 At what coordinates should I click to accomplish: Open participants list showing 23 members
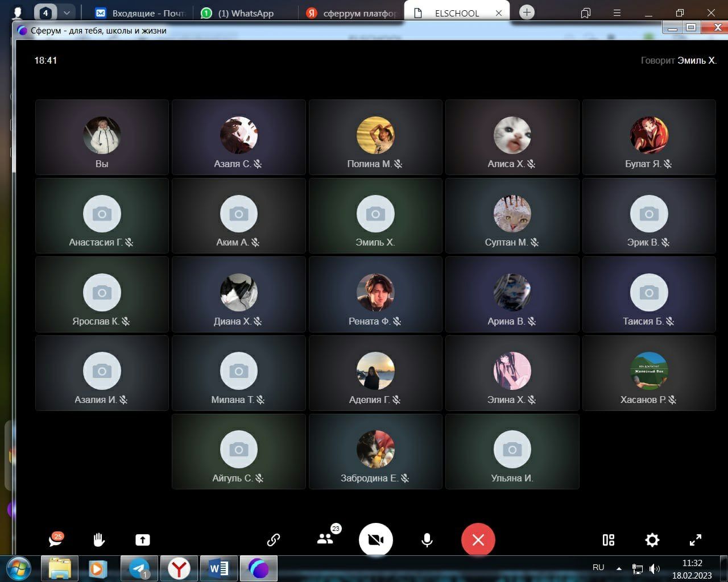click(326, 539)
